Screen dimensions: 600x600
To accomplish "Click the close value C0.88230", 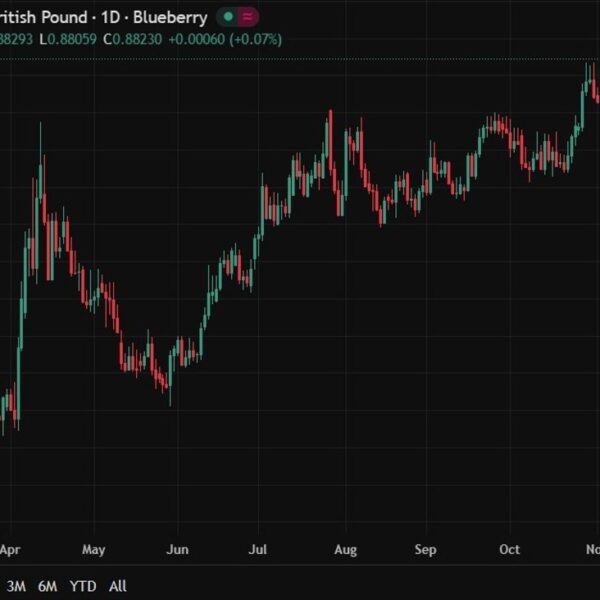I will click(x=132, y=39).
